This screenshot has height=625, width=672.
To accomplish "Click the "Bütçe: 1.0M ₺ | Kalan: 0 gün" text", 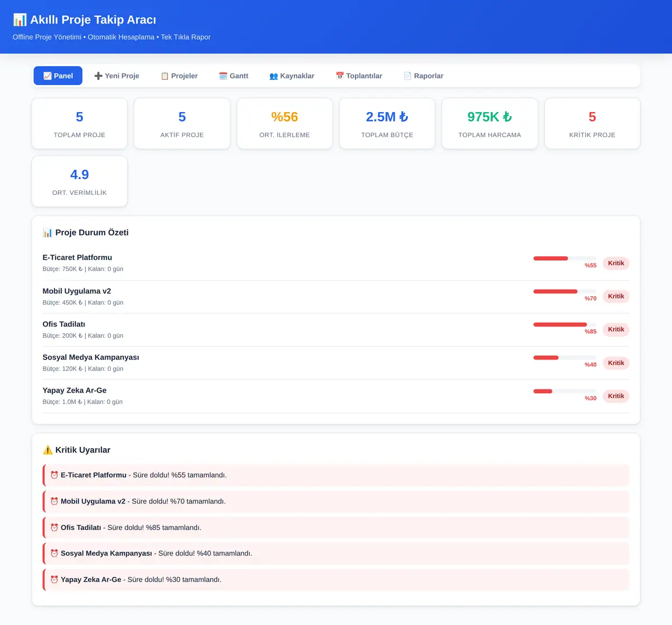I will 82,402.
